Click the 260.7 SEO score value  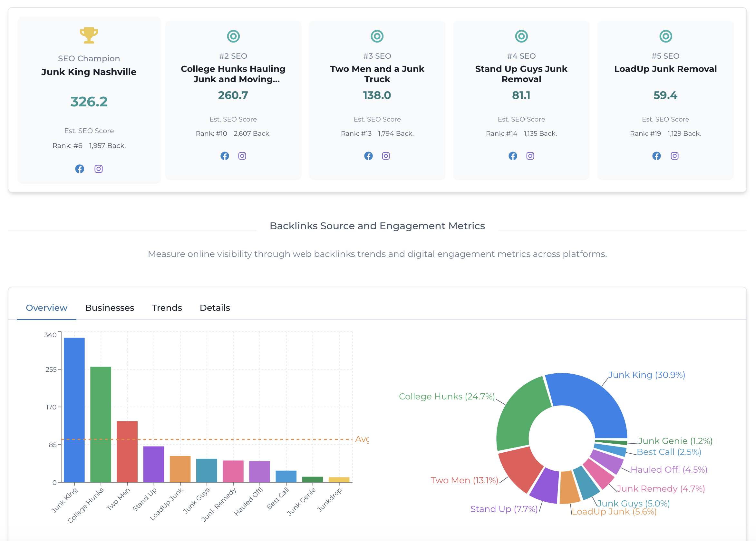click(x=233, y=95)
